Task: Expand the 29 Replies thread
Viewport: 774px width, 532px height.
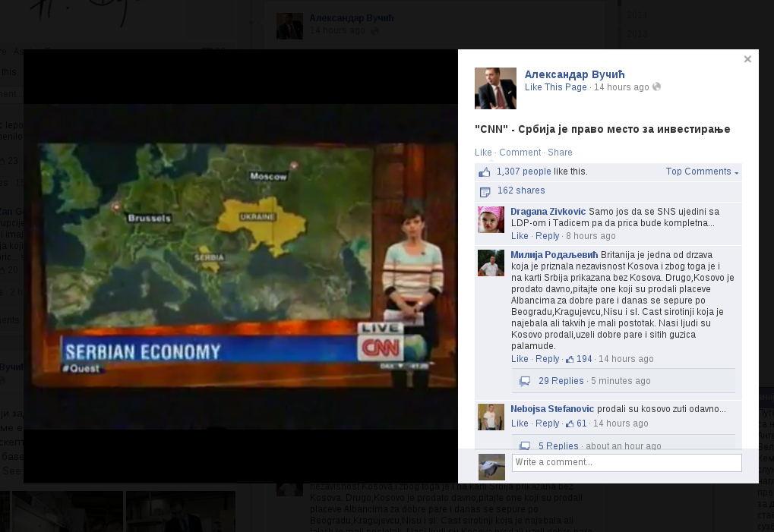Action: (x=561, y=381)
